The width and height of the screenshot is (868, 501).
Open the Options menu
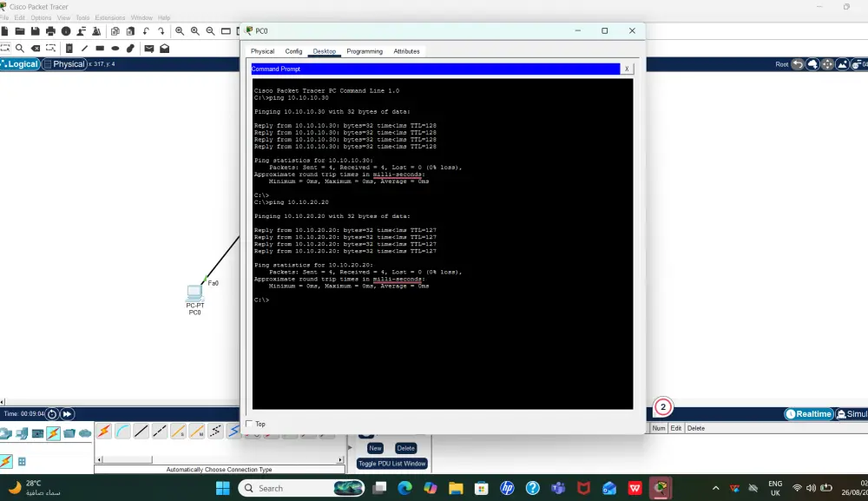coord(41,17)
